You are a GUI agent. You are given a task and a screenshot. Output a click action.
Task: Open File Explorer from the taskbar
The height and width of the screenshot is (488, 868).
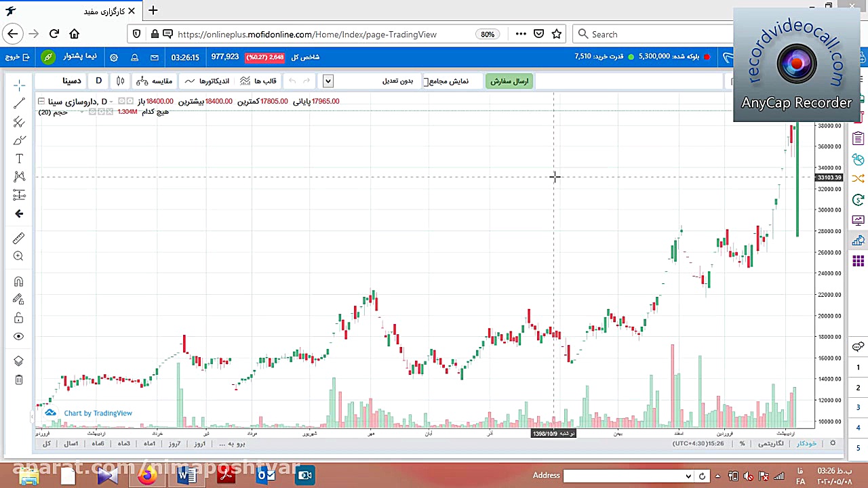click(x=29, y=475)
